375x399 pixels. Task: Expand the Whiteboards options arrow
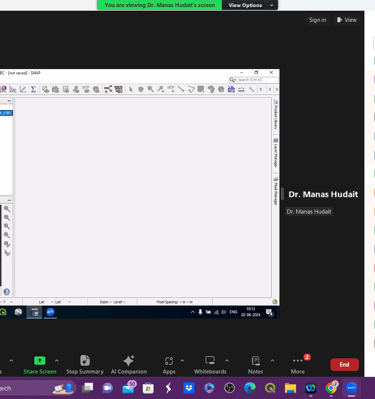(227, 361)
